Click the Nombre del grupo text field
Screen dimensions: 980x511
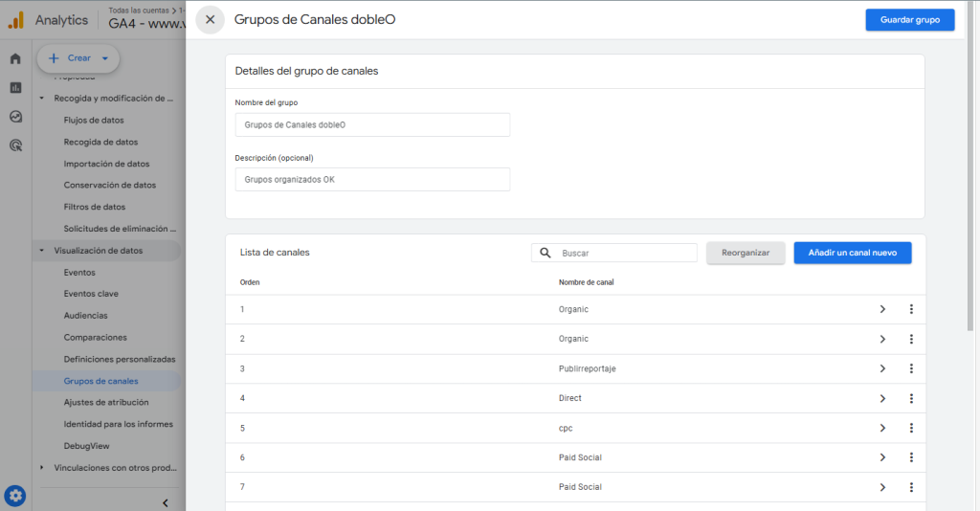372,124
